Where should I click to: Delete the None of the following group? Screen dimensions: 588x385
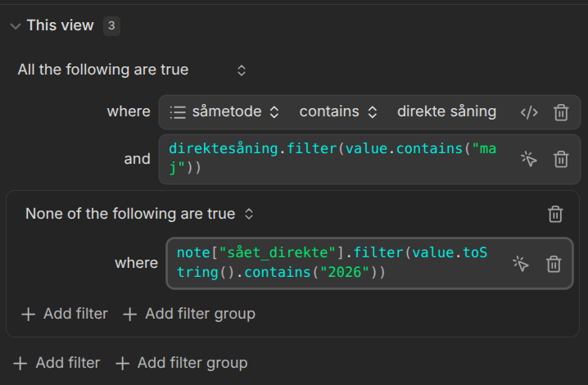click(555, 214)
